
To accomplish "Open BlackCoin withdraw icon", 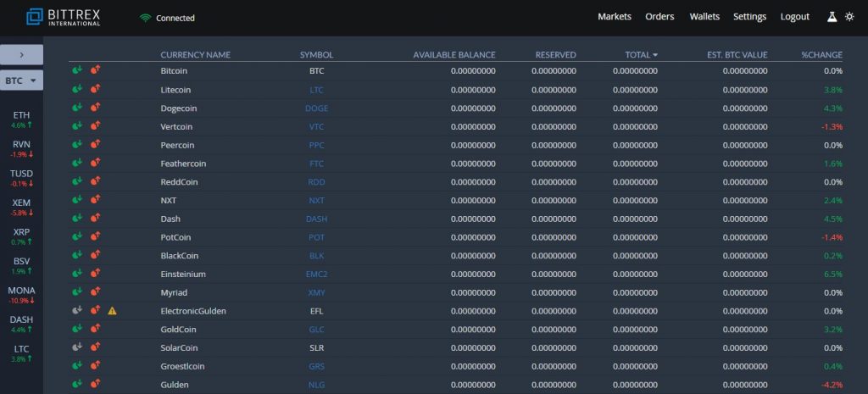I will click(x=95, y=254).
